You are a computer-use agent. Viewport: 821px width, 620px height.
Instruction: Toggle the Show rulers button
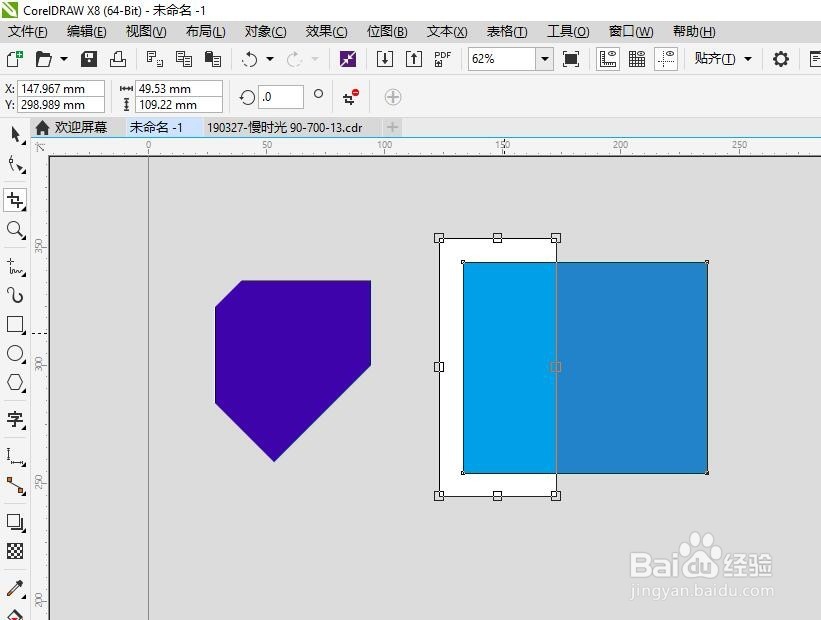608,59
